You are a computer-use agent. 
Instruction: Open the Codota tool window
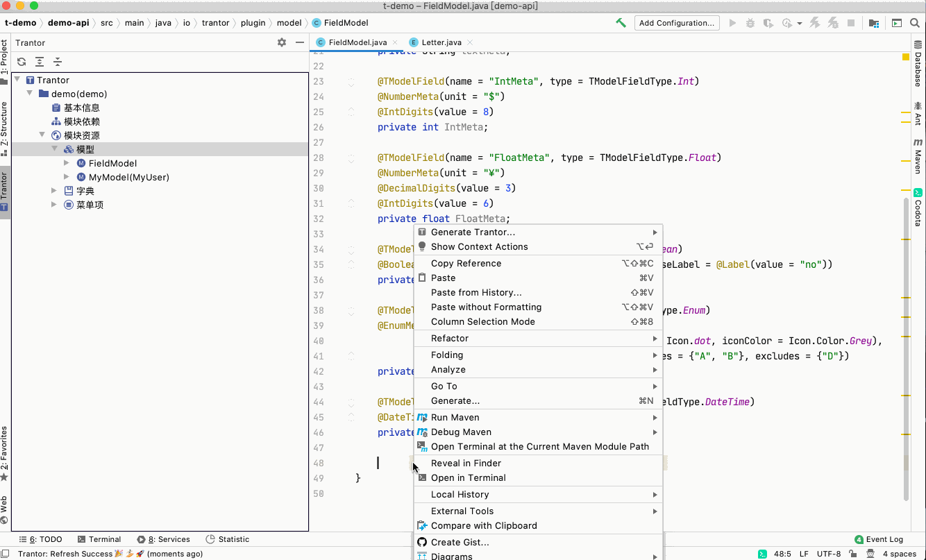pyautogui.click(x=918, y=207)
